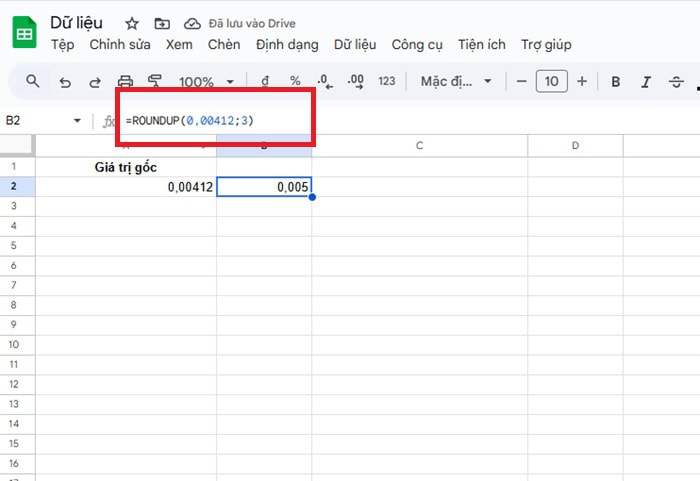
Task: Open the Công cụ menu
Action: tap(417, 45)
